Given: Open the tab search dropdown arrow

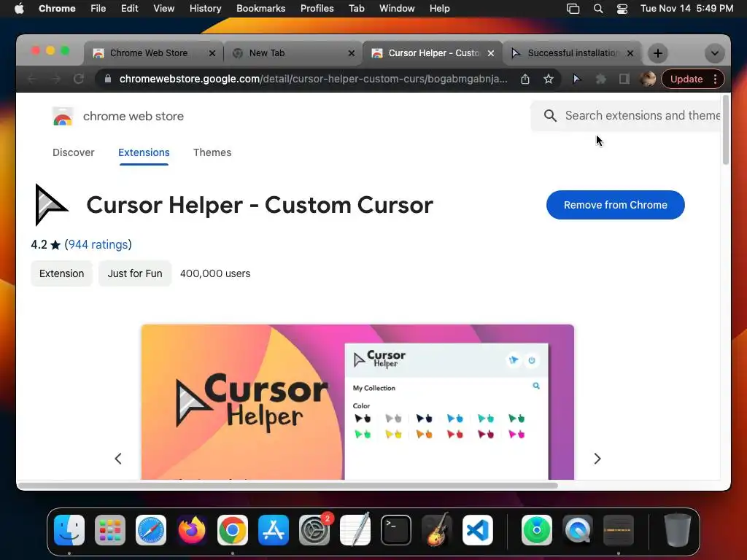Looking at the screenshot, I should 715,53.
